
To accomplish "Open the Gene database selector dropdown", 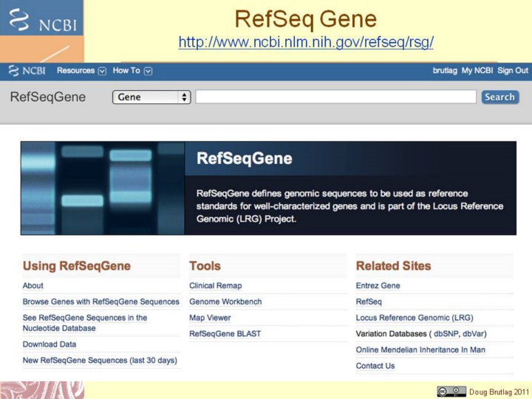I will pyautogui.click(x=151, y=97).
